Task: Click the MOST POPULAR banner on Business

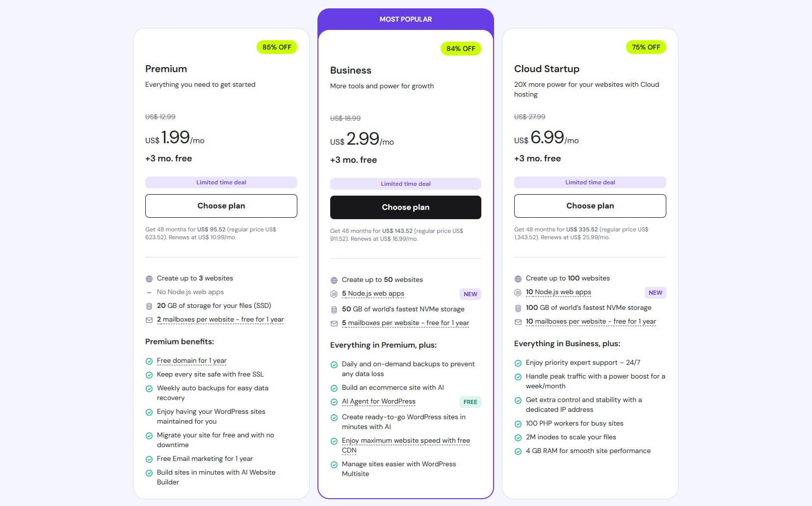Action: (x=405, y=19)
